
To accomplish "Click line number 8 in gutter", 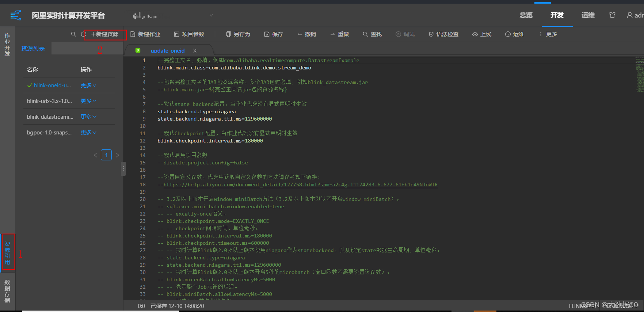I will click(144, 111).
